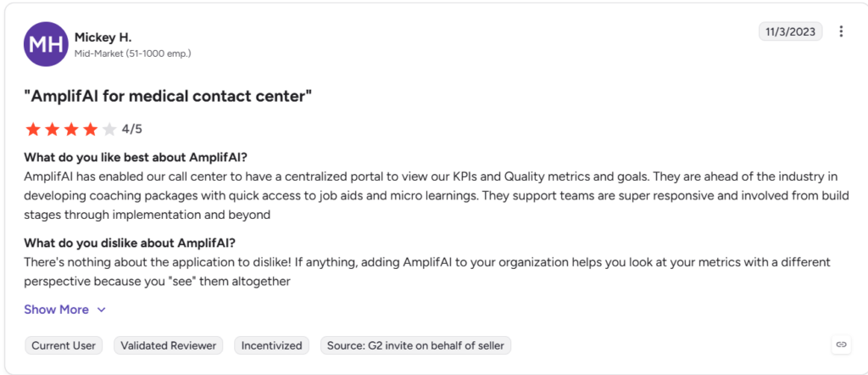868x375 pixels.
Task: Click the third orange rating star
Action: pyautogui.click(x=71, y=130)
